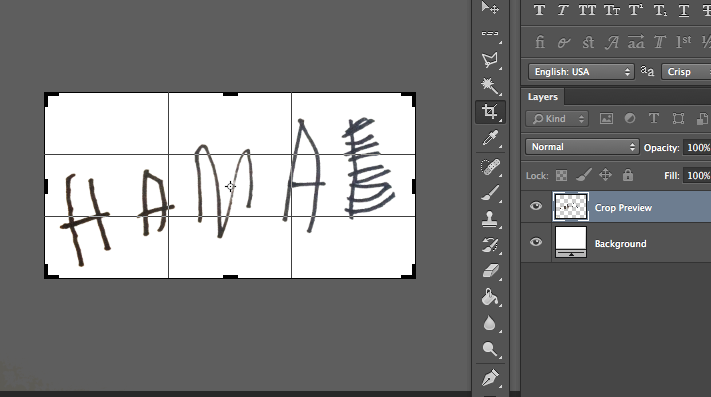Viewport: 711px width, 397px height.
Task: Select the Clone Stamp tool
Action: click(x=490, y=219)
